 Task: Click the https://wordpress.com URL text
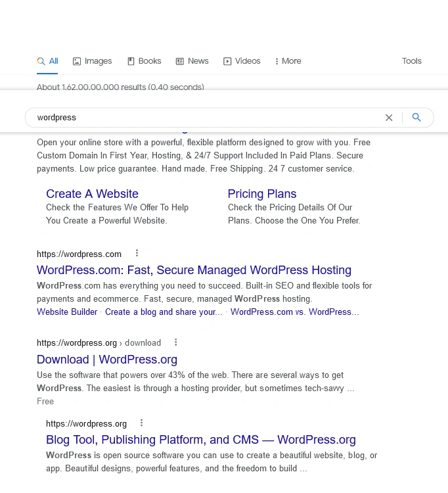[x=79, y=254]
